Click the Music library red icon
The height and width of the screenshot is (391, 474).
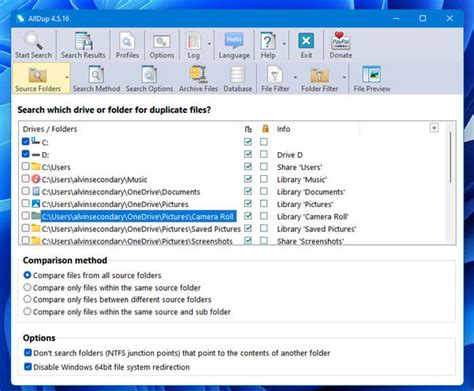(36, 179)
